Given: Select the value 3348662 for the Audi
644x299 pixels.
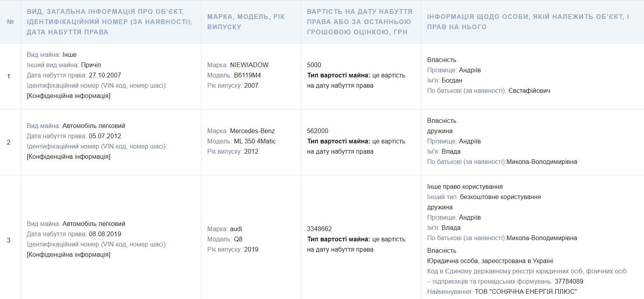Looking at the screenshot, I should 319,229.
